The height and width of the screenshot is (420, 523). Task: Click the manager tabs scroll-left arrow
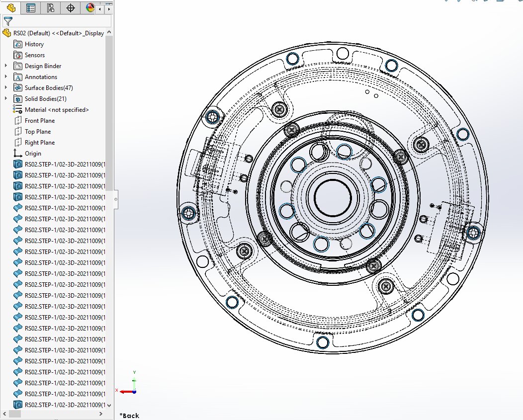[x=100, y=9]
